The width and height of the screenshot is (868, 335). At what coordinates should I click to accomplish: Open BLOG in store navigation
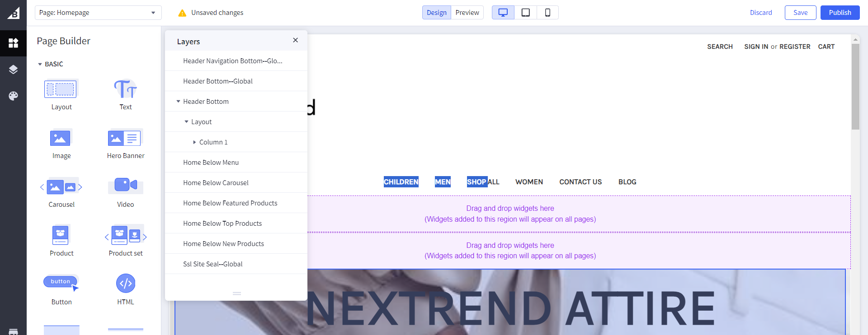[x=627, y=182]
